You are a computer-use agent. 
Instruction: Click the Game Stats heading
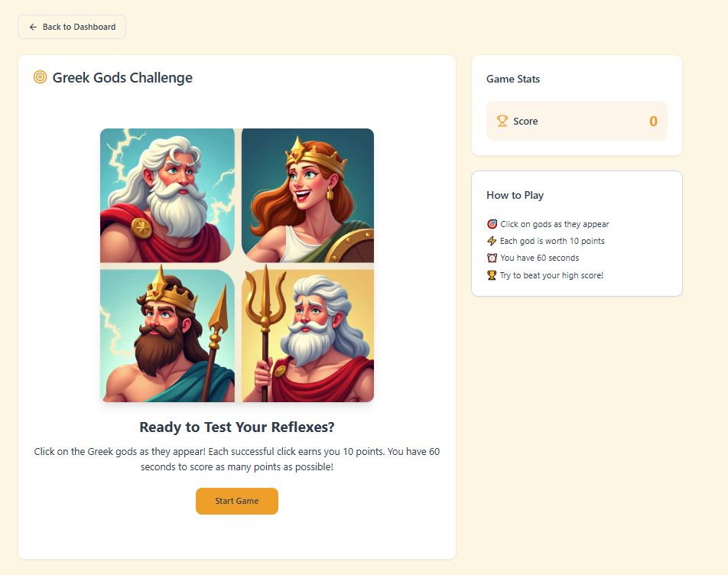click(x=513, y=79)
